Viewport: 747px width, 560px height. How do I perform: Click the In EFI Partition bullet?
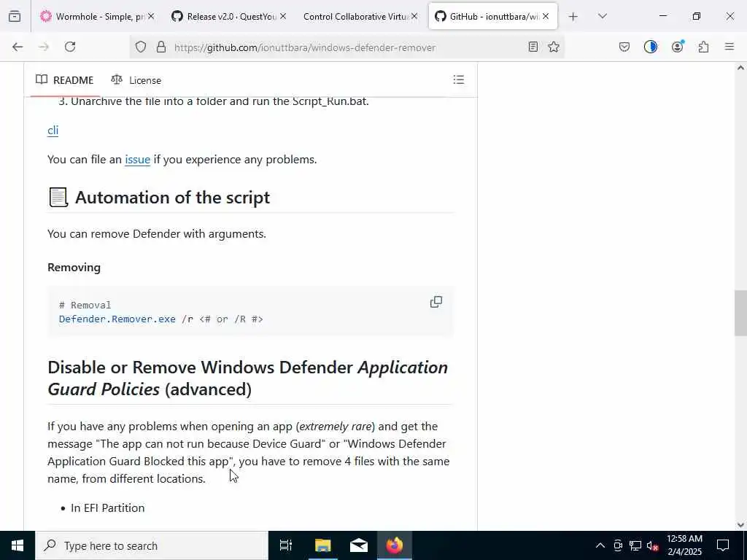click(108, 507)
